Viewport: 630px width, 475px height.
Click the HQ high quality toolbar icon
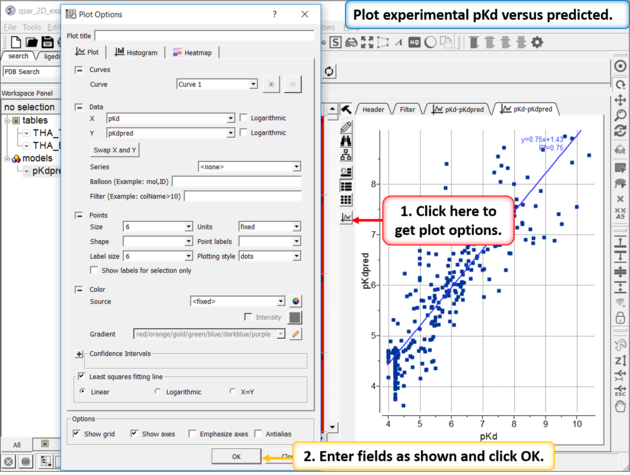click(x=415, y=43)
